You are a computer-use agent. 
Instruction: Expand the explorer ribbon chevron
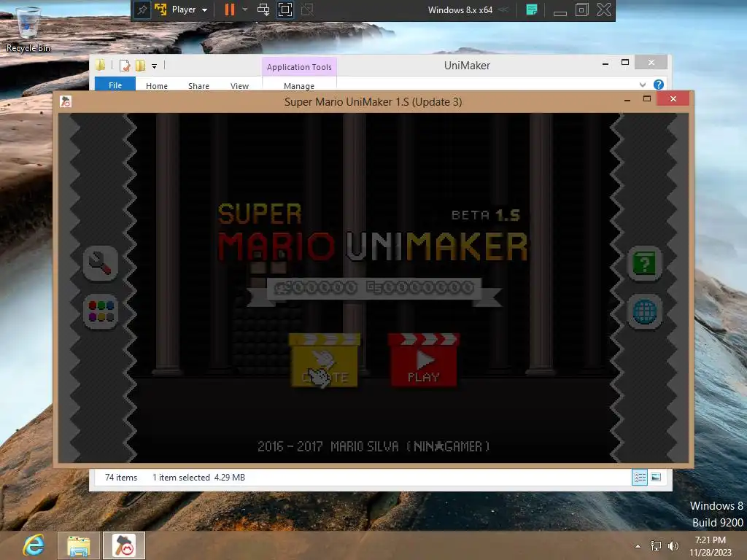pos(642,85)
